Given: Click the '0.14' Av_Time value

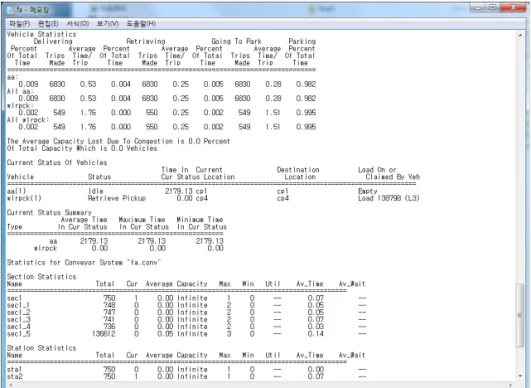Looking at the screenshot, I should pyautogui.click(x=315, y=334).
